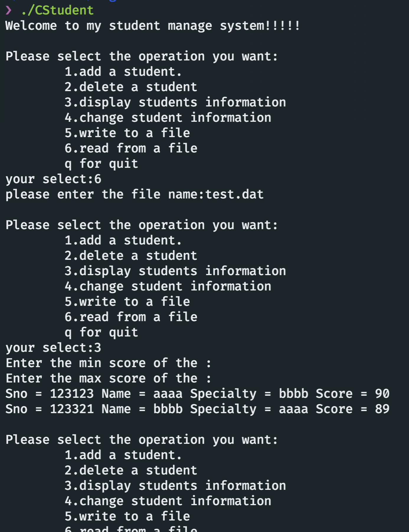Click the Score value 90
This screenshot has width=409, height=532.
382,394
